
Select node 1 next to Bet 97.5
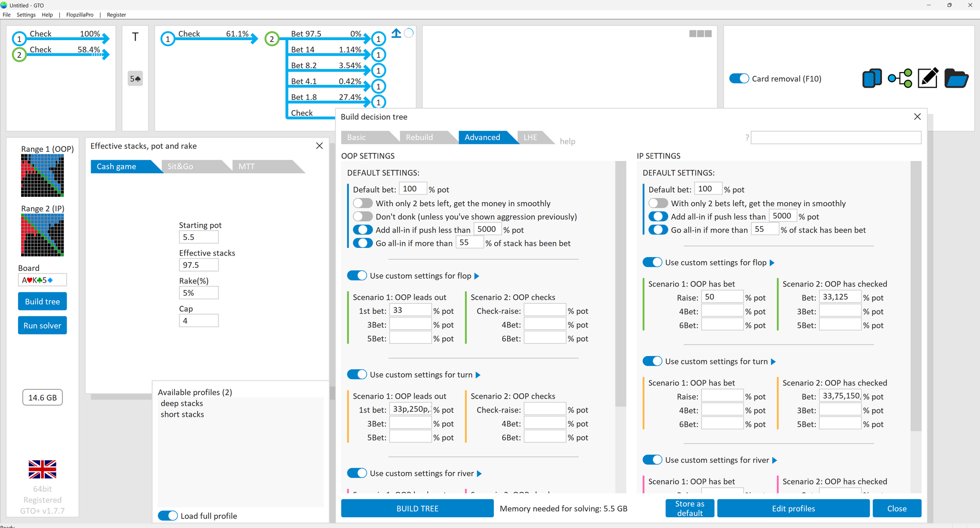[x=378, y=39]
